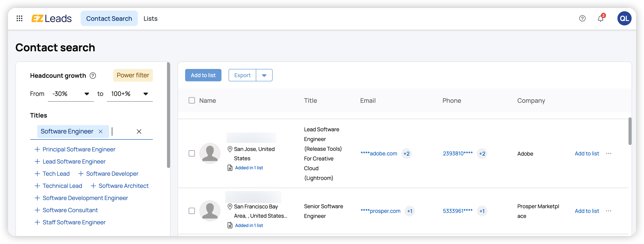This screenshot has height=244, width=644.
Task: Open the QL user avatar menu
Action: [624, 19]
